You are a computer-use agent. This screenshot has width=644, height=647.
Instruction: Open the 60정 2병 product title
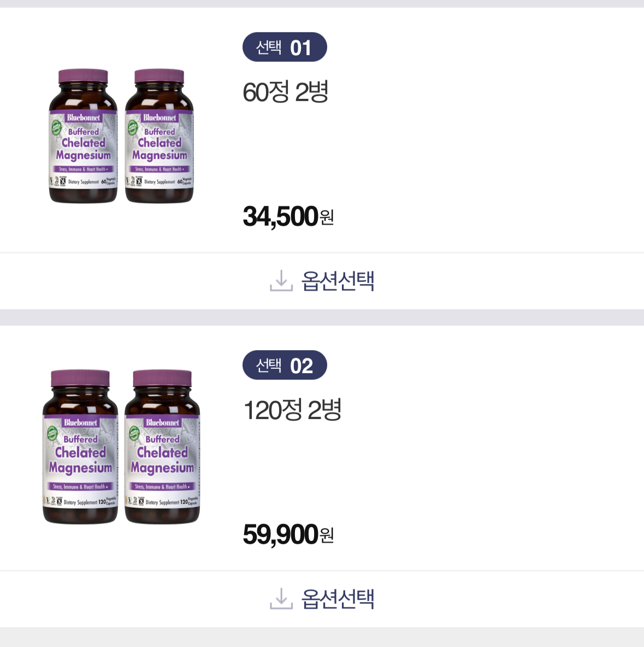click(x=285, y=92)
